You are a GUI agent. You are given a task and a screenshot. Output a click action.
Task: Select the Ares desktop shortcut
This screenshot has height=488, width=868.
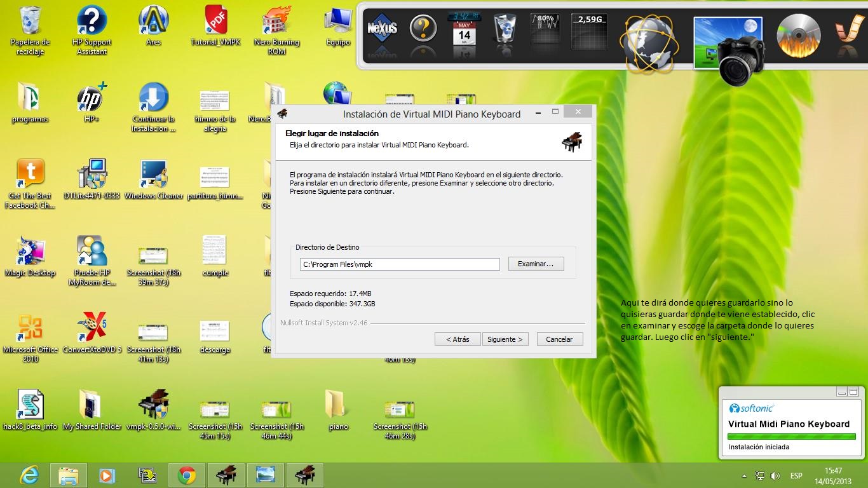coord(153,27)
